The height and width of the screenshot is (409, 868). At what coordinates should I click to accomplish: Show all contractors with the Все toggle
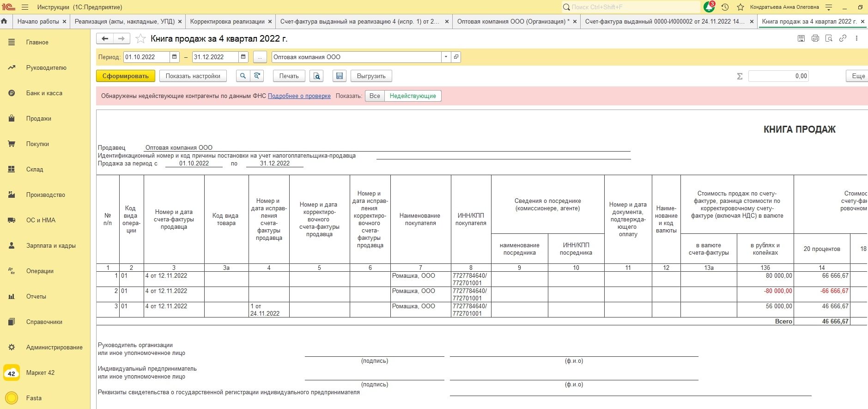click(375, 96)
